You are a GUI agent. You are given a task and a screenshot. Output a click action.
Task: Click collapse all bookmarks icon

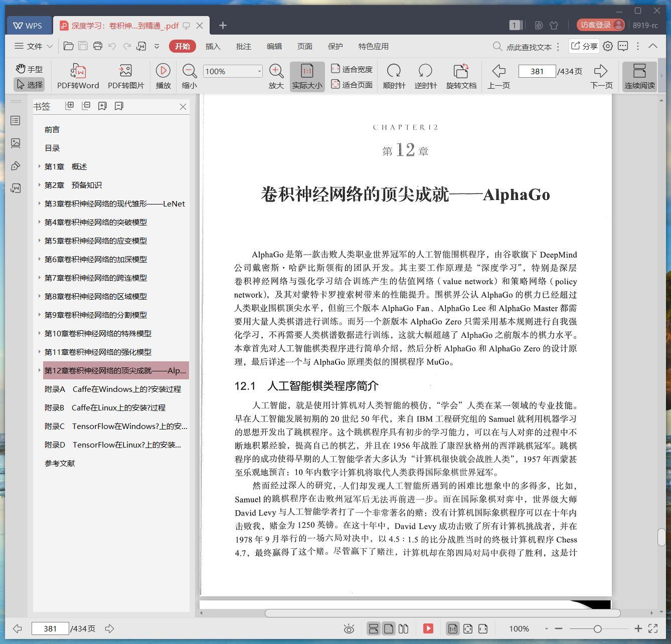[86, 106]
